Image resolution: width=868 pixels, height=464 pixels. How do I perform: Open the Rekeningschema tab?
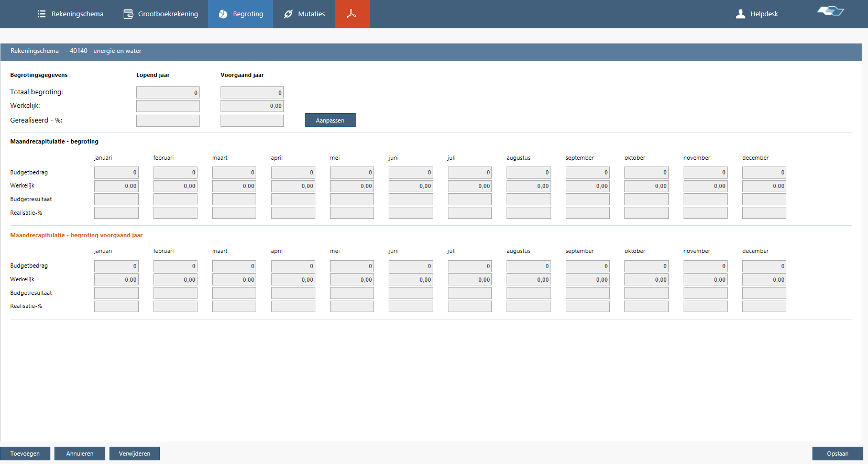(77, 14)
